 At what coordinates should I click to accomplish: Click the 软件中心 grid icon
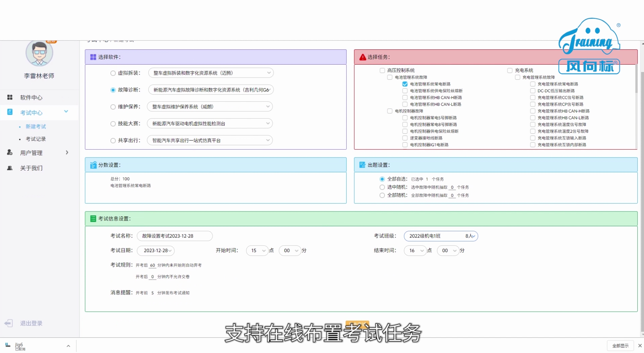pos(10,97)
